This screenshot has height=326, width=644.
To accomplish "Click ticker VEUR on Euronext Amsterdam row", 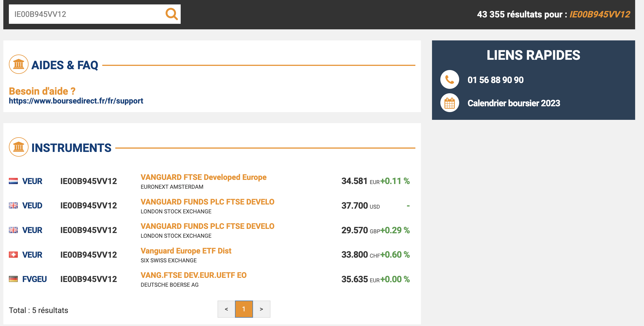I will pyautogui.click(x=32, y=181).
